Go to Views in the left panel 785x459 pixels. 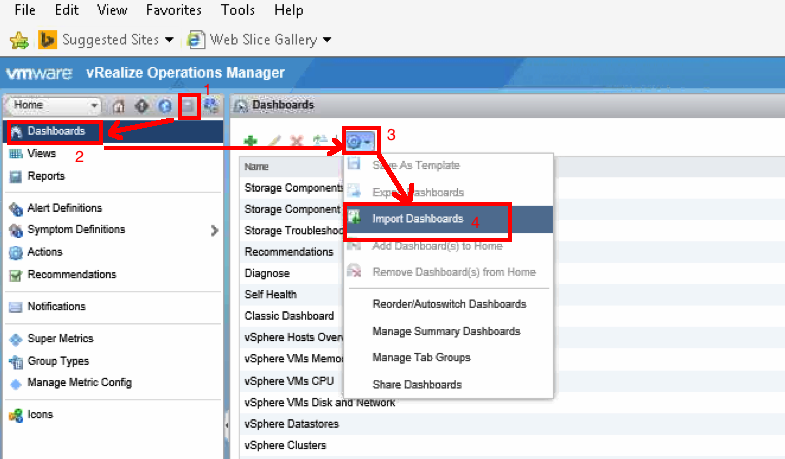41,154
